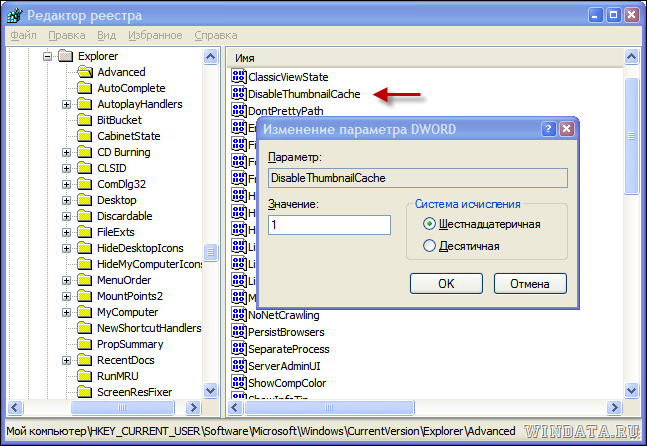Open the Файл menu
This screenshot has height=446, width=647.
click(x=23, y=35)
